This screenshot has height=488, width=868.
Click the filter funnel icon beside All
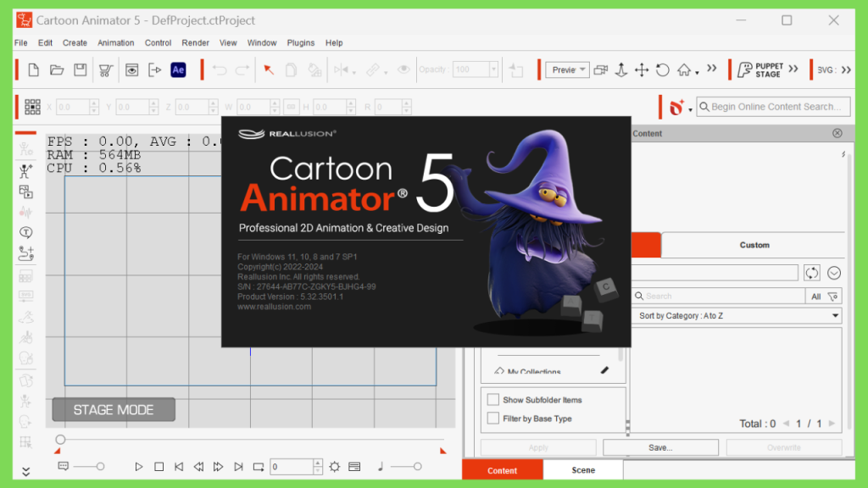click(x=832, y=297)
